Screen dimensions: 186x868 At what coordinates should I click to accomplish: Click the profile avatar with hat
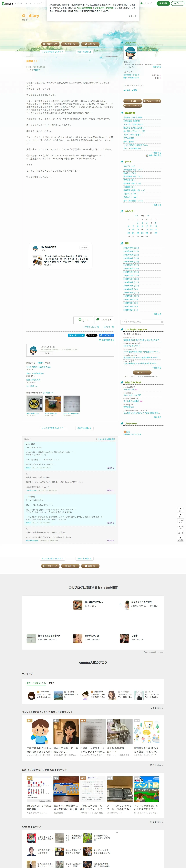point(130,53)
